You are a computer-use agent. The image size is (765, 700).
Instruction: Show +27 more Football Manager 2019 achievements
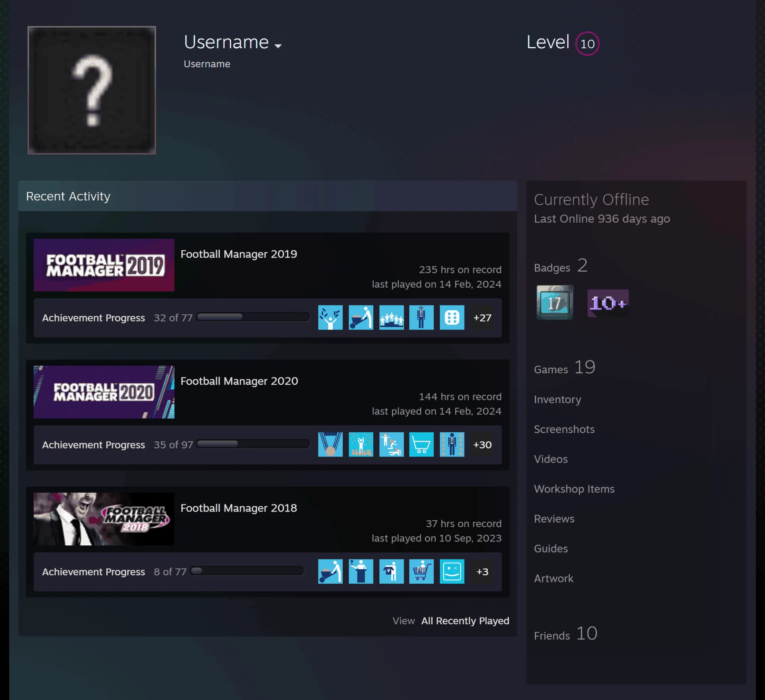click(482, 318)
